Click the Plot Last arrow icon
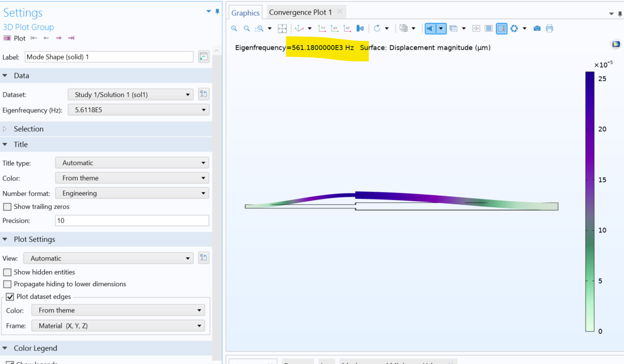Image resolution: width=624 pixels, height=364 pixels. [71, 38]
